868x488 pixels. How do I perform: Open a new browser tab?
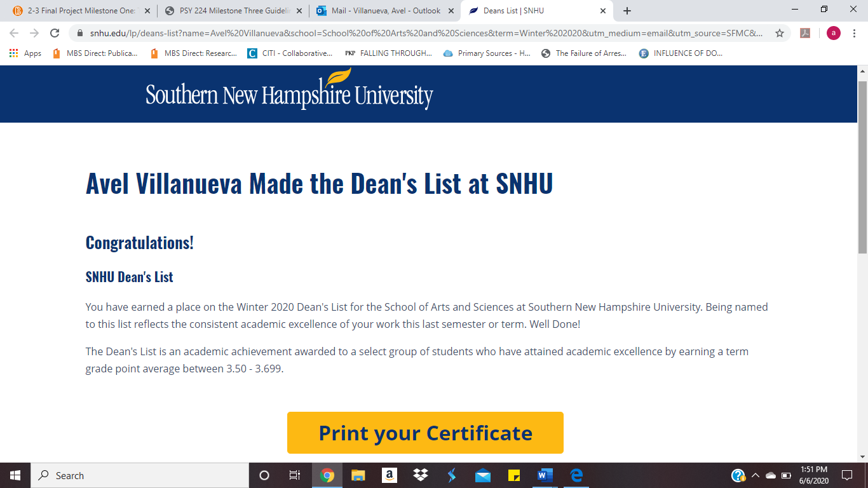[x=627, y=11]
